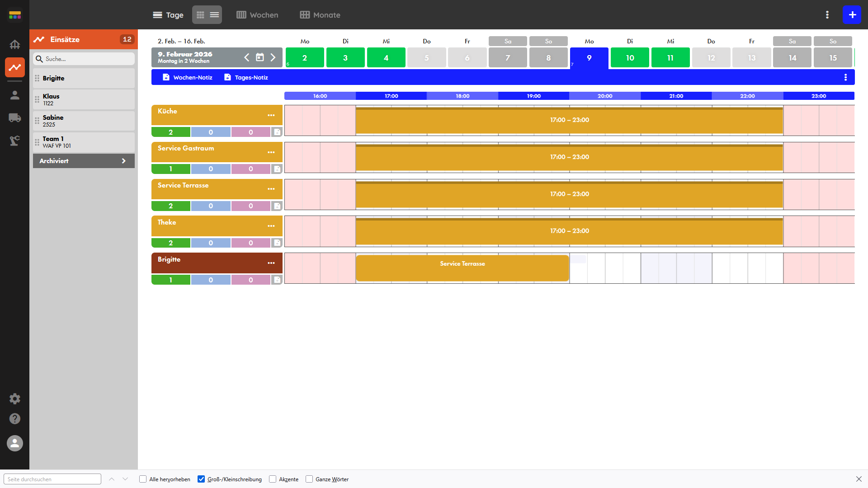This screenshot has height=488, width=868.
Task: Click the blue plus add button
Action: tap(852, 15)
